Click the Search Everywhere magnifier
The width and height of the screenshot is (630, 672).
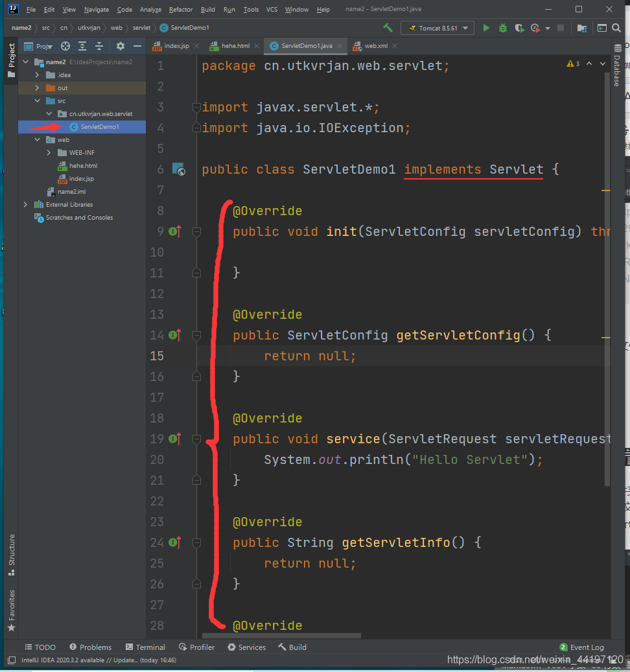[x=617, y=28]
